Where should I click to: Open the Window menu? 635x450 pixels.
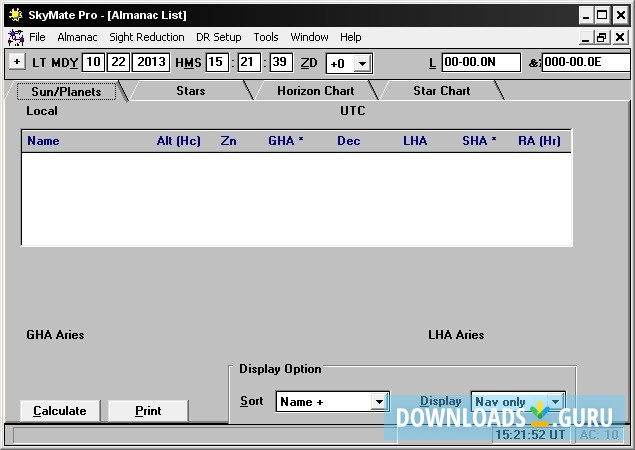pos(309,37)
